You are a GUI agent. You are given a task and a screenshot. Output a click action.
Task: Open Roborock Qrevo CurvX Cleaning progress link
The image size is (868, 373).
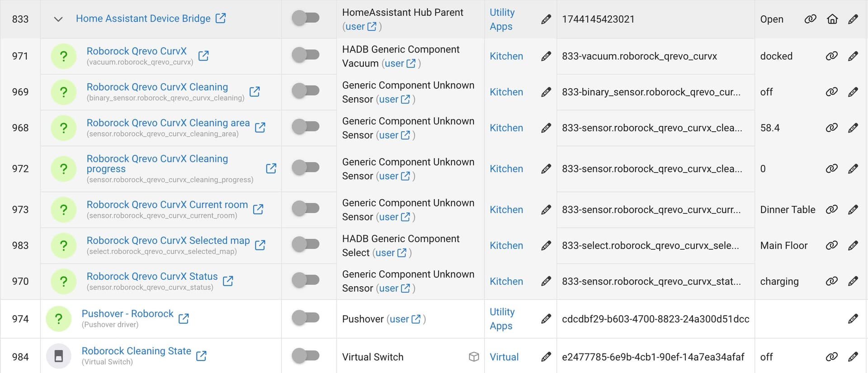157,163
